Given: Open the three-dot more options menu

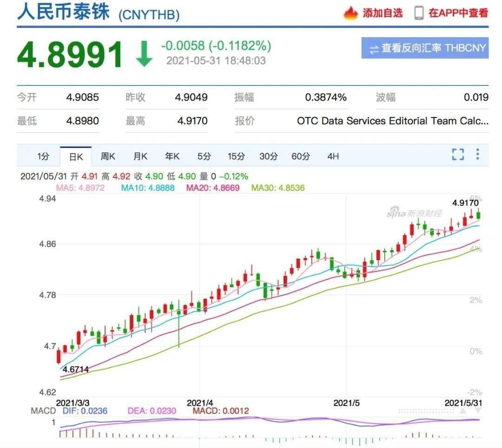Looking at the screenshot, I should [x=477, y=155].
